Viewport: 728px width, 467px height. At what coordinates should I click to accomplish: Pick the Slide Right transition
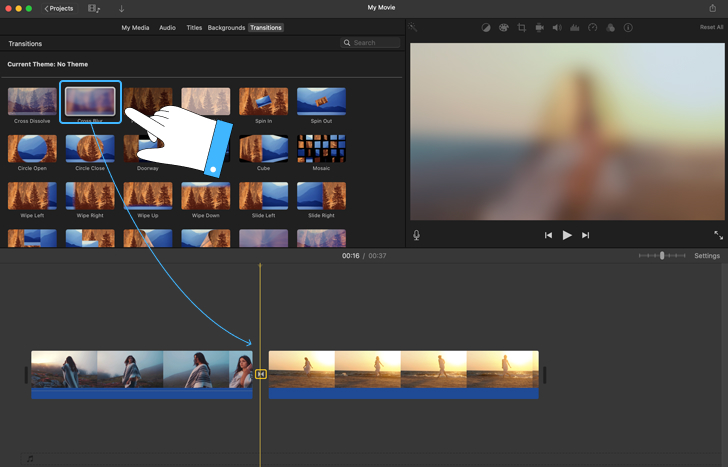pyautogui.click(x=321, y=196)
